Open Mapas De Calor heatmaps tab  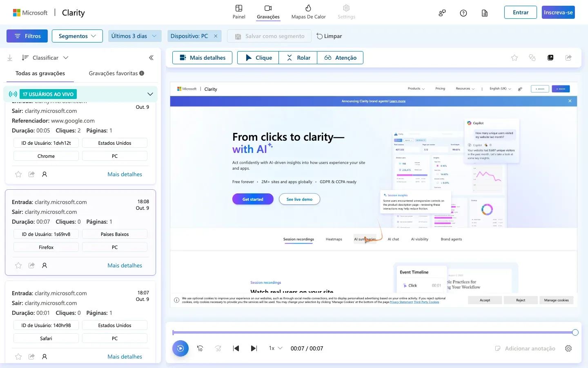308,12
